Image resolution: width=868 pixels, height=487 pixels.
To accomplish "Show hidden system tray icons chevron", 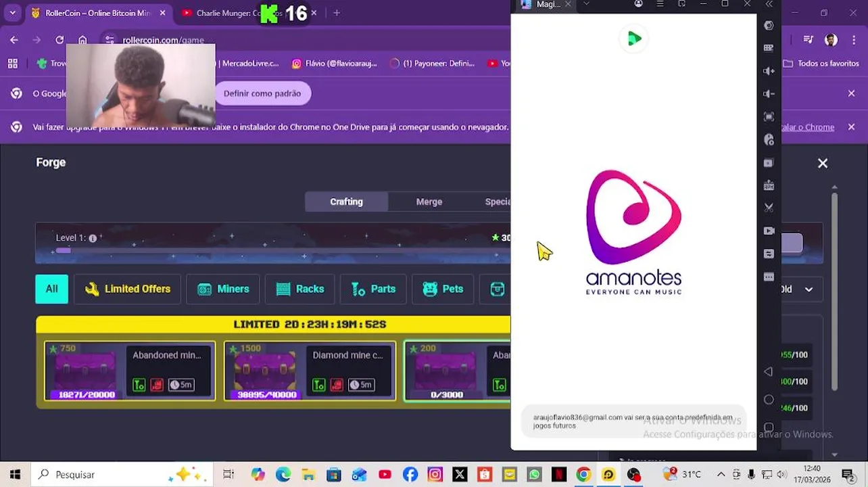I will point(721,475).
